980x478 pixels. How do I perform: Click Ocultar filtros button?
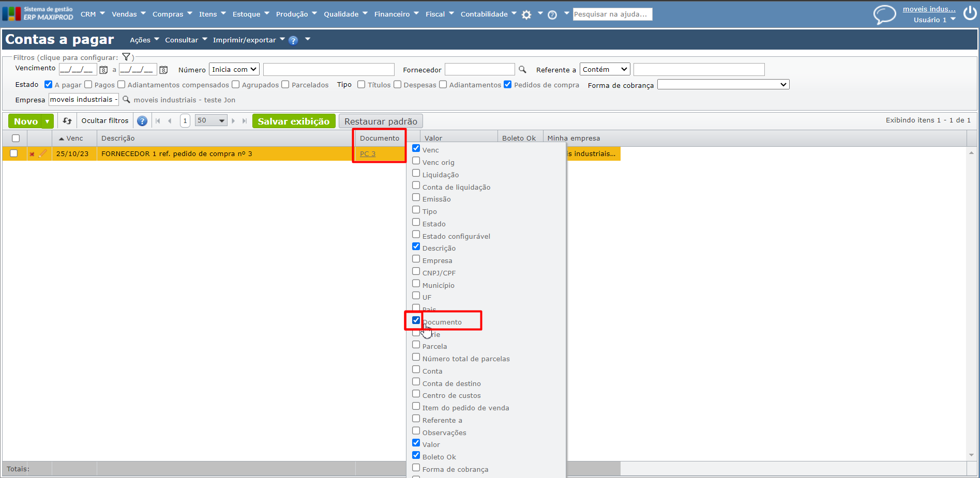pyautogui.click(x=104, y=120)
